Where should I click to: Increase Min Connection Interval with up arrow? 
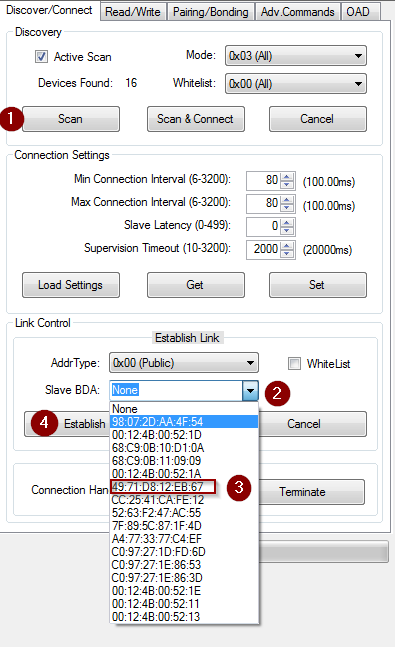(x=287, y=177)
